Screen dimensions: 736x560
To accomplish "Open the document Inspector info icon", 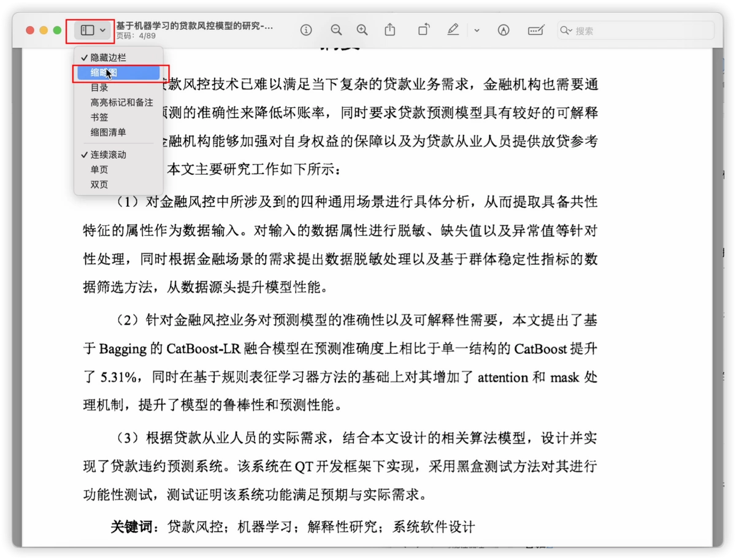I will pos(306,30).
